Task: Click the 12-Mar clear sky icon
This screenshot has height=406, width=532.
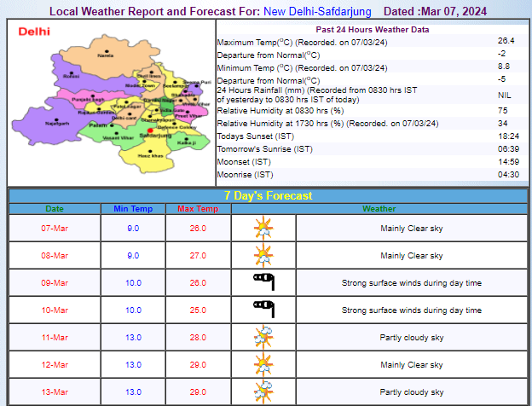Action: [x=263, y=365]
